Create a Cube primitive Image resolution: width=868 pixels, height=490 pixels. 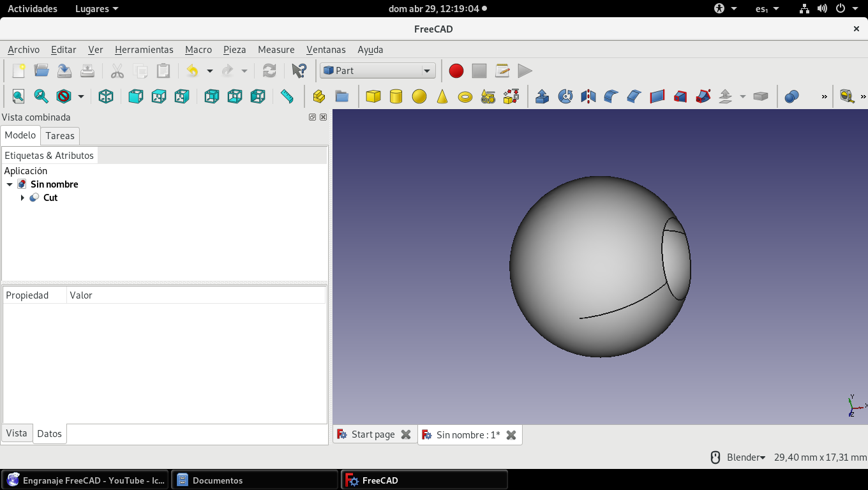pyautogui.click(x=373, y=96)
